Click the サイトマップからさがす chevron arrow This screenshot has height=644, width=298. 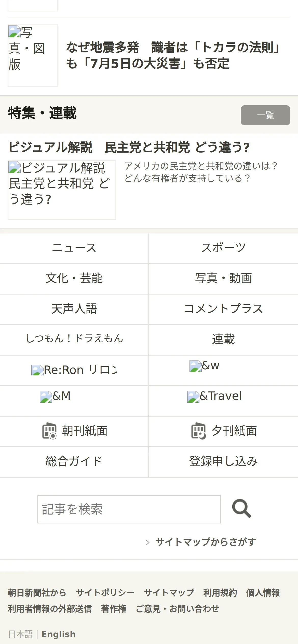pos(147,542)
